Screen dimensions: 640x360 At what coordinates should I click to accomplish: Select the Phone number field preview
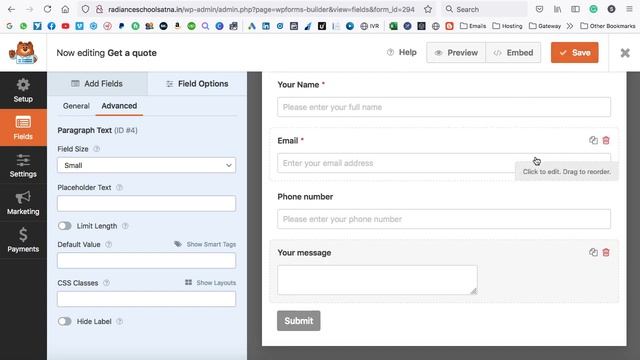coord(444,219)
